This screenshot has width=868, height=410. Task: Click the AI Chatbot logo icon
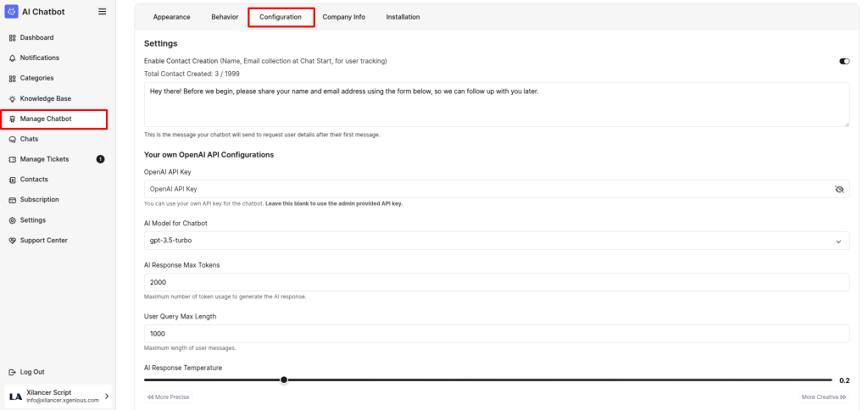pos(12,12)
